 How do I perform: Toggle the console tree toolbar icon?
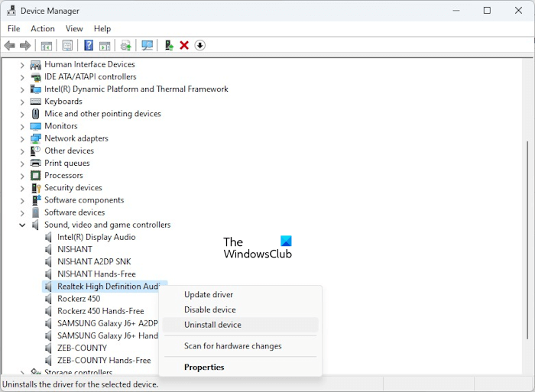click(x=47, y=45)
